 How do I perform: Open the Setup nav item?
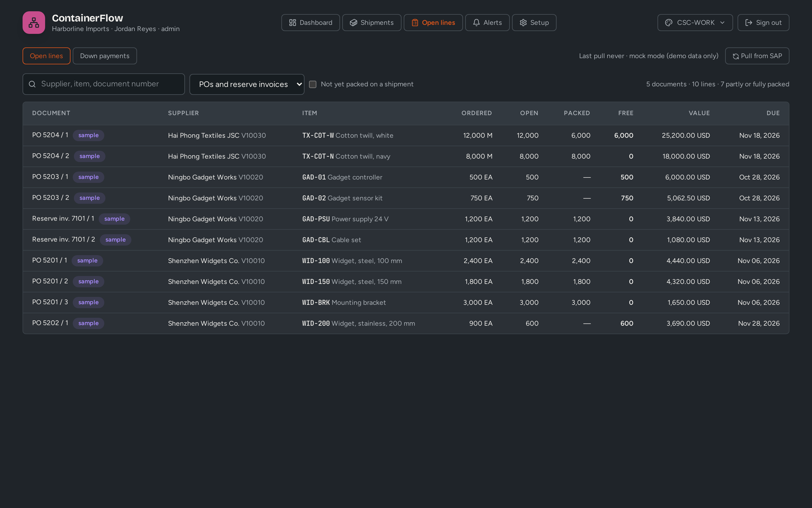click(534, 23)
